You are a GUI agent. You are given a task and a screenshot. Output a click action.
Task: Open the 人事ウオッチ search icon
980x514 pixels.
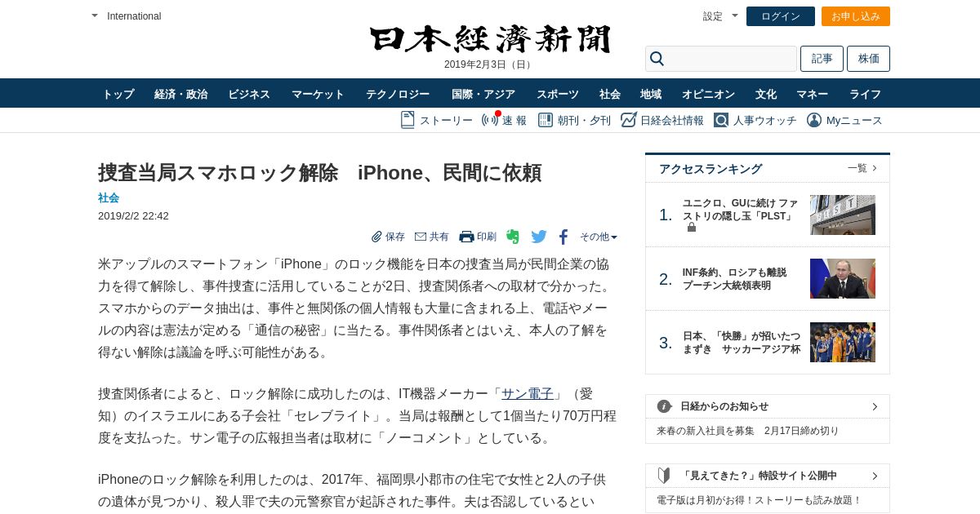click(720, 120)
